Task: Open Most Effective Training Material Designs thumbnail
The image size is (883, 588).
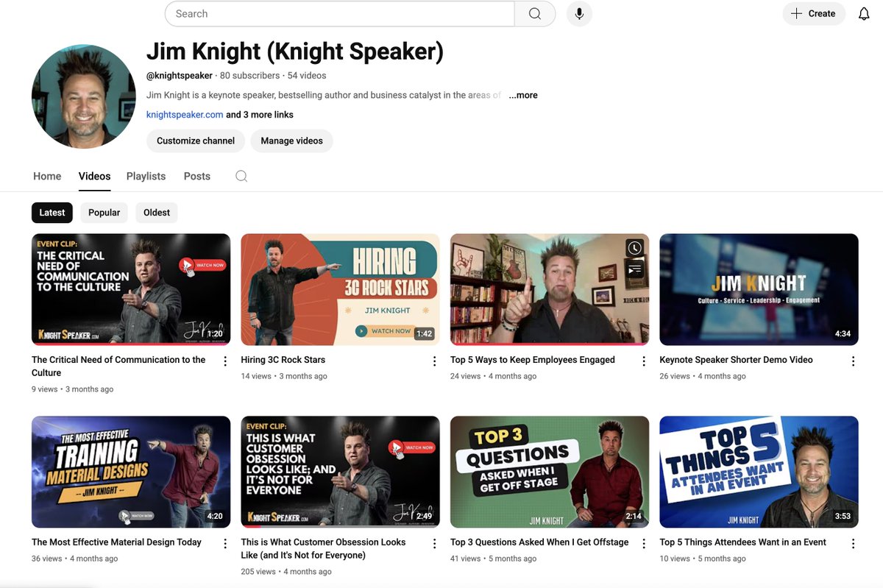Action: (x=131, y=472)
